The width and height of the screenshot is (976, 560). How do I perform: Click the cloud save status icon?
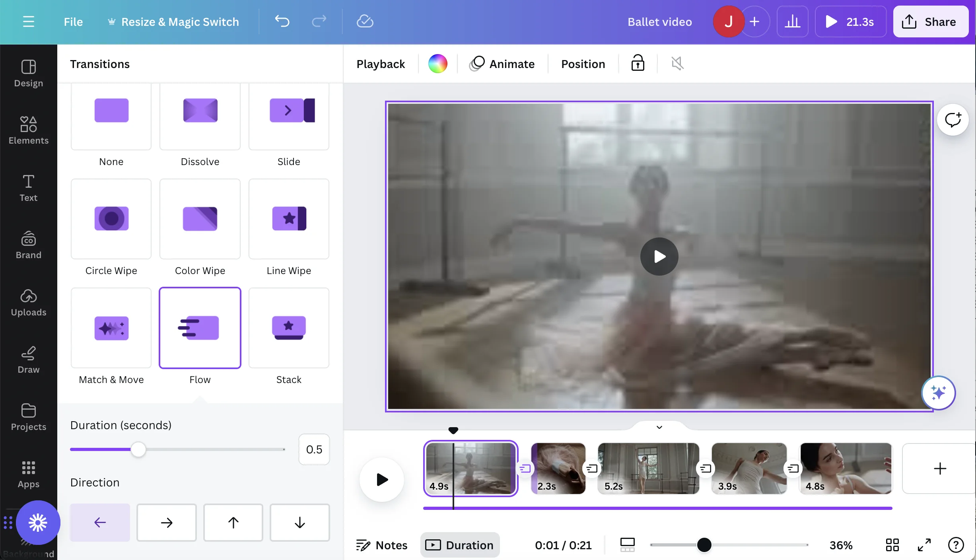click(364, 21)
